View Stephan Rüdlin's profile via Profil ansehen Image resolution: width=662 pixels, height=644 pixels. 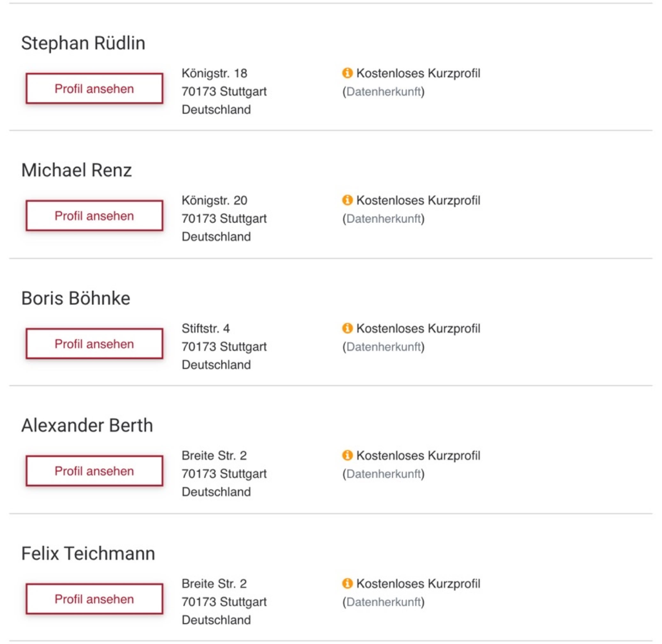click(x=94, y=89)
